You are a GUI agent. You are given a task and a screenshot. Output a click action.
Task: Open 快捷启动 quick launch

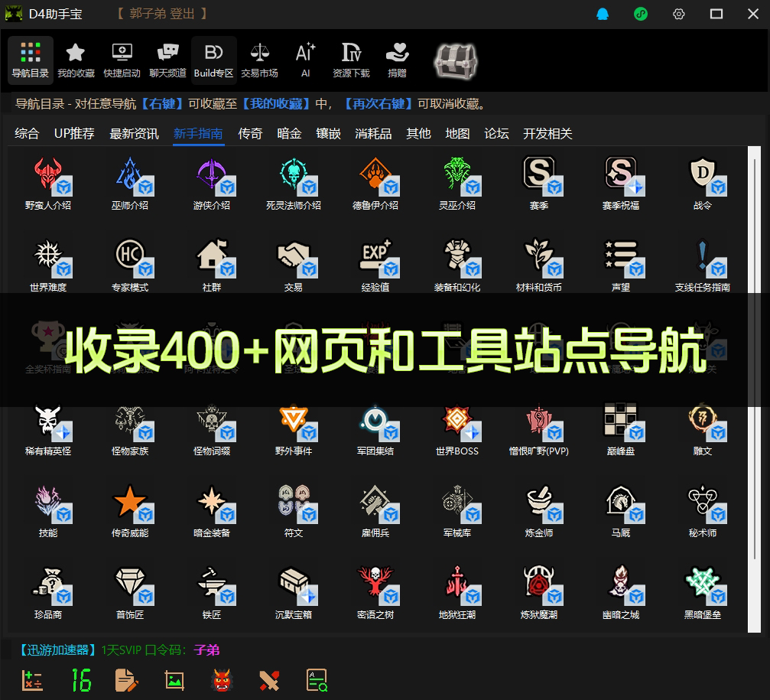(122, 60)
